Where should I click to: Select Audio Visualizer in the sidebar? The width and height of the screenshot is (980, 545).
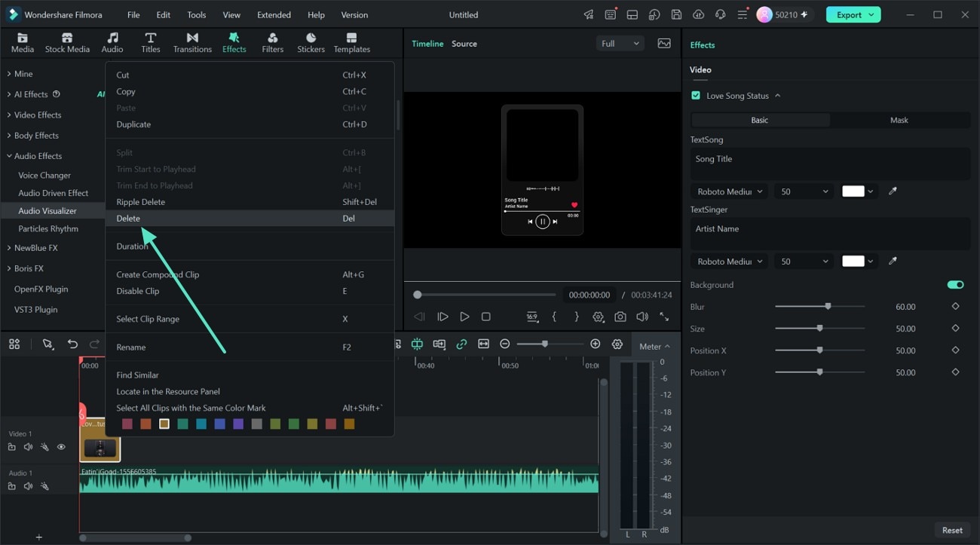(x=47, y=211)
